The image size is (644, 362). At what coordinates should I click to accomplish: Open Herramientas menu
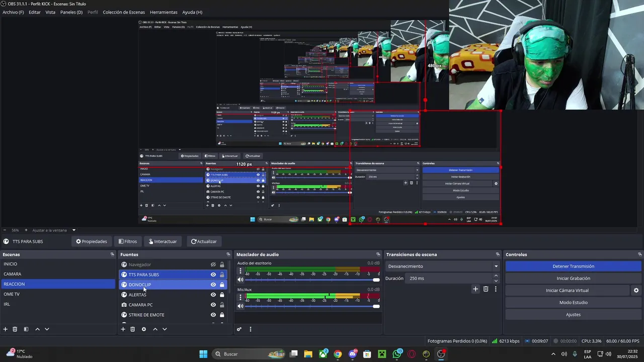[x=164, y=12]
